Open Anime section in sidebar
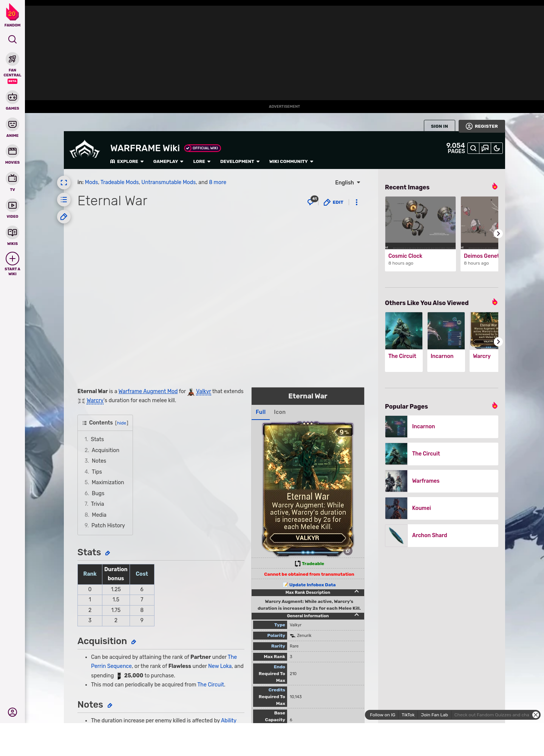The image size is (544, 756). (x=12, y=128)
